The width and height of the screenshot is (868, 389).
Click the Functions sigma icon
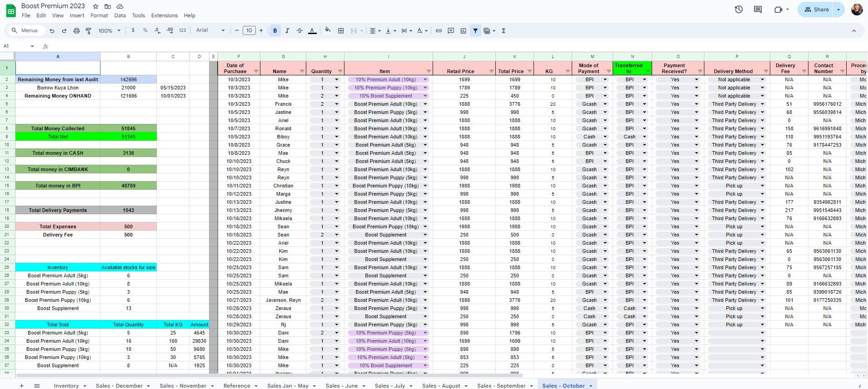[x=504, y=31]
